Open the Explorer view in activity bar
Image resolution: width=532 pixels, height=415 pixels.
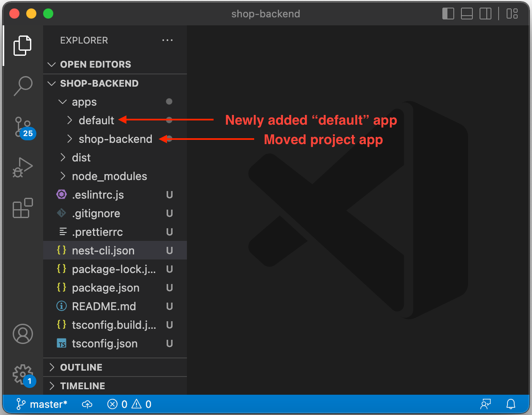coord(23,45)
